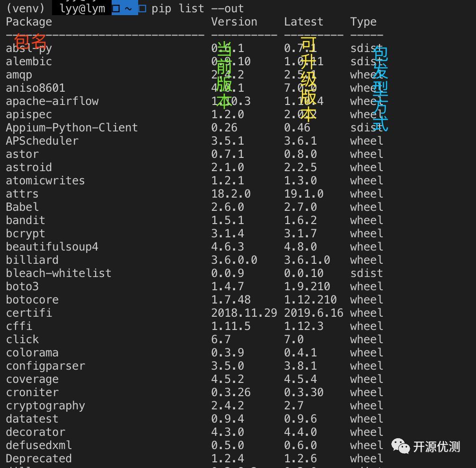Click the beautifulsoup4 package row
This screenshot has width=476, height=468.
[52, 247]
